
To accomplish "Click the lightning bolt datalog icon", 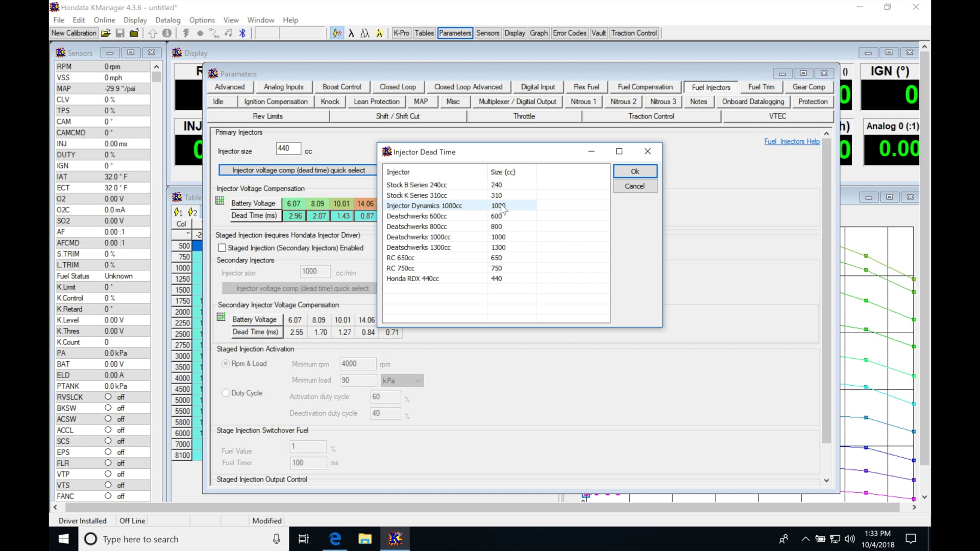I will (x=186, y=33).
